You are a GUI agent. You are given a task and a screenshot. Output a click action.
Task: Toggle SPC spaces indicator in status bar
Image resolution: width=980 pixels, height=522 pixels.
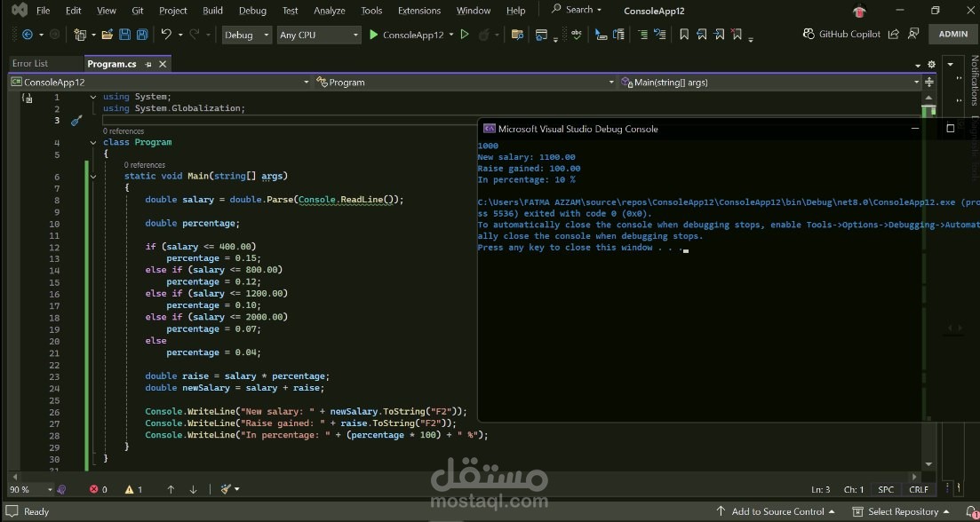[886, 489]
